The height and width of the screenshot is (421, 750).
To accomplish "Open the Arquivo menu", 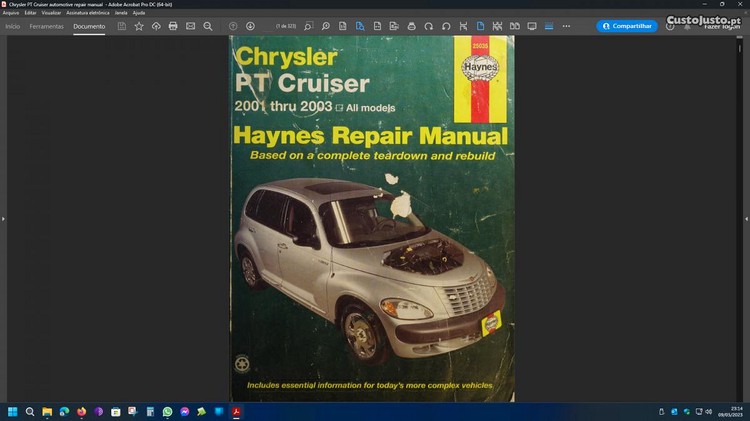I will (11, 12).
